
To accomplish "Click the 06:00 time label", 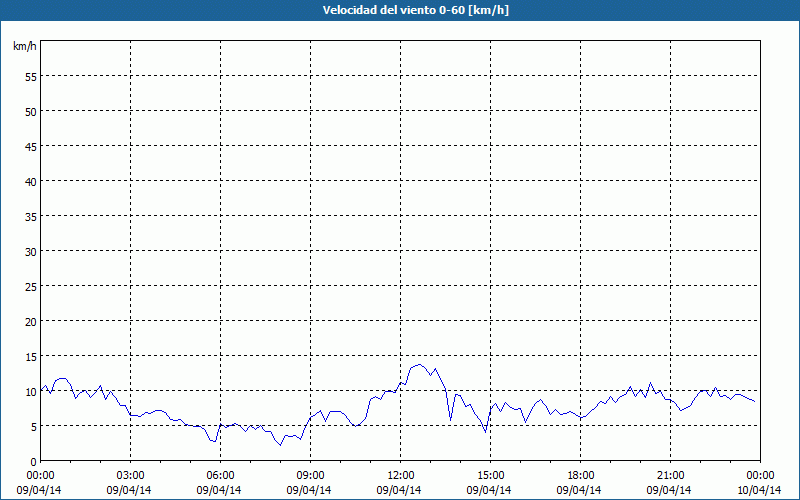I will (221, 475).
